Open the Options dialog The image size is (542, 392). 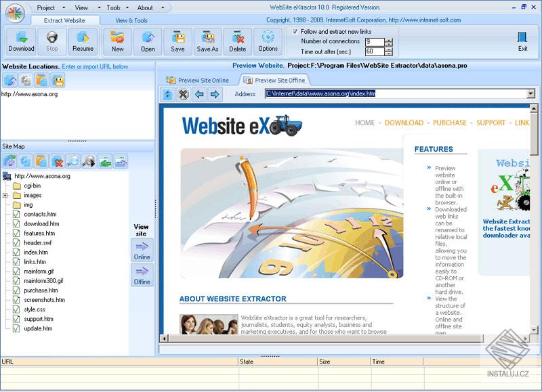click(268, 41)
